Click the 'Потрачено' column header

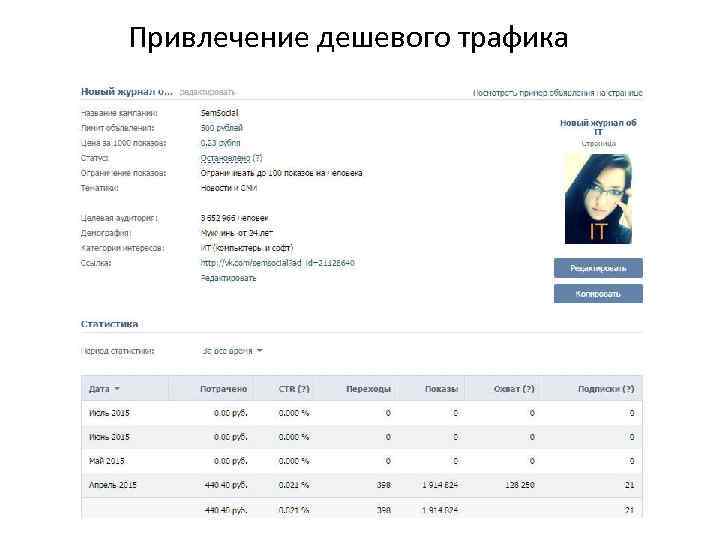(x=224, y=389)
